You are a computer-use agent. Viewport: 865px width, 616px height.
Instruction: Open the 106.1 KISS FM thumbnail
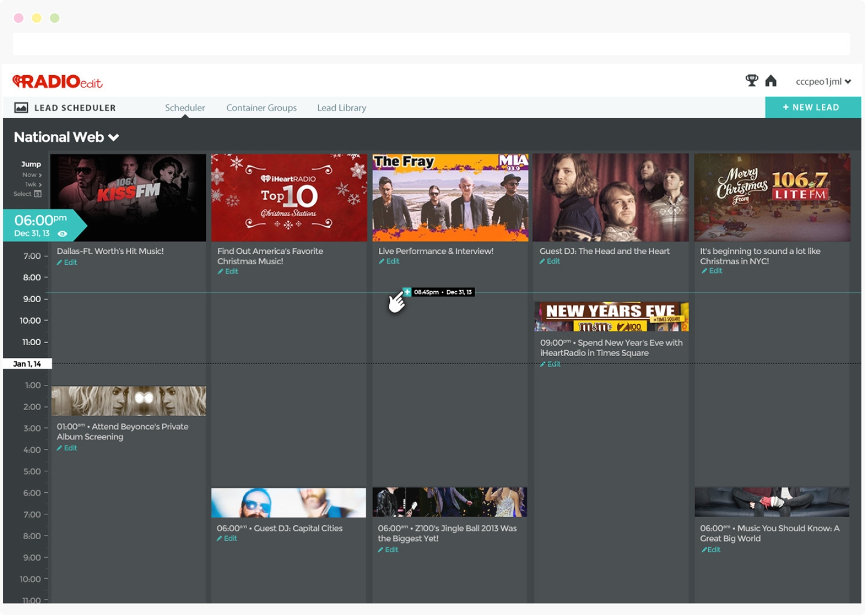(x=129, y=198)
